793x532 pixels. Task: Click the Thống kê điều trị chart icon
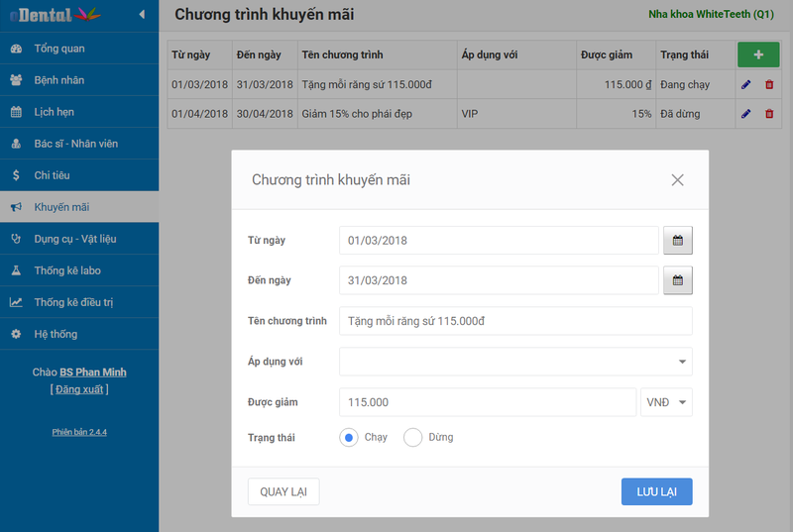click(x=16, y=302)
